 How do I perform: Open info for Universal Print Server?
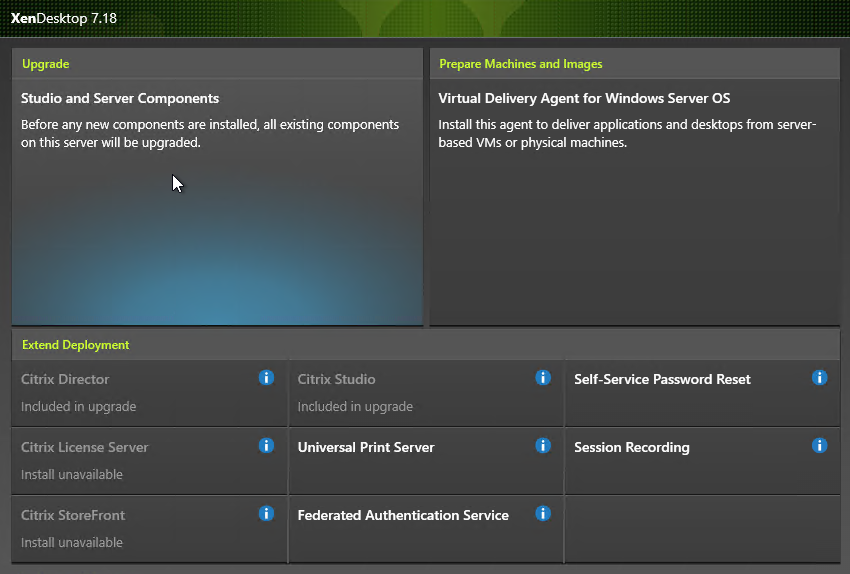point(543,446)
